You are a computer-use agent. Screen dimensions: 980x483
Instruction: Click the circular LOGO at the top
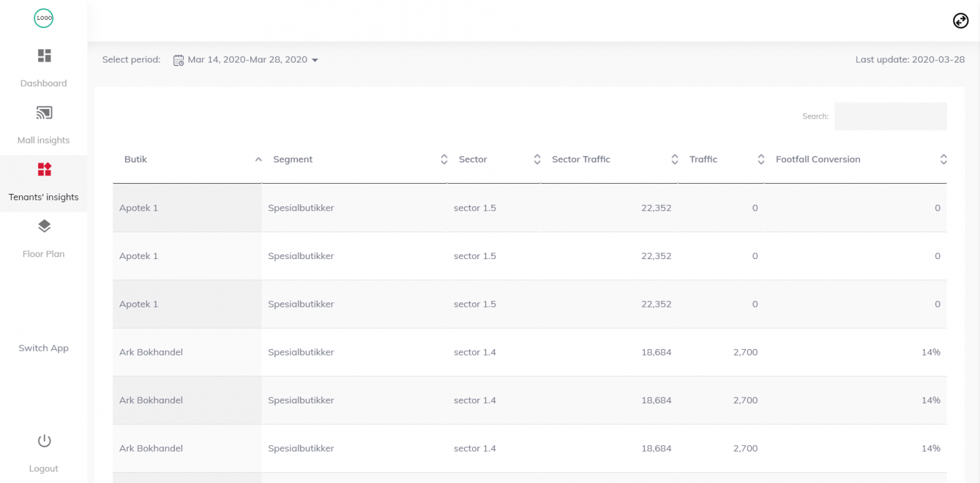[x=43, y=18]
